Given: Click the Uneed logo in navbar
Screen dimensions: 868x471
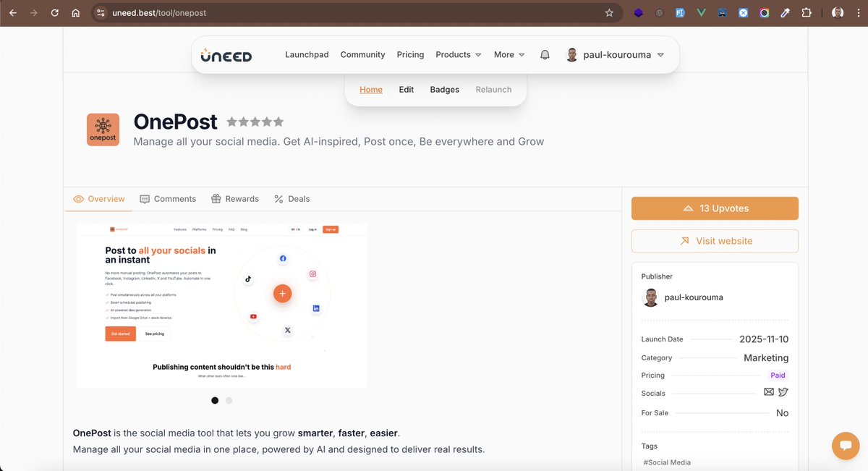Looking at the screenshot, I should coord(226,55).
